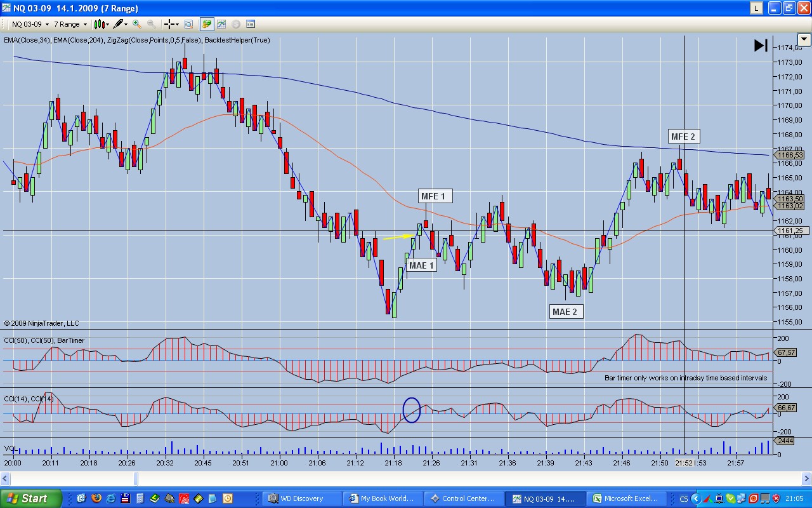Select the crosshair cursor tool
The image size is (812, 508).
(x=169, y=24)
